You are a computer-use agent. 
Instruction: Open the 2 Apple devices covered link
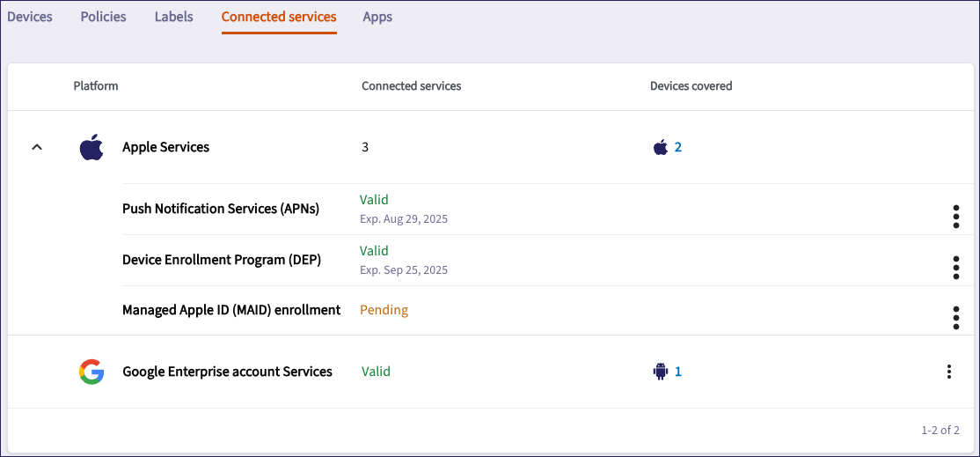678,147
